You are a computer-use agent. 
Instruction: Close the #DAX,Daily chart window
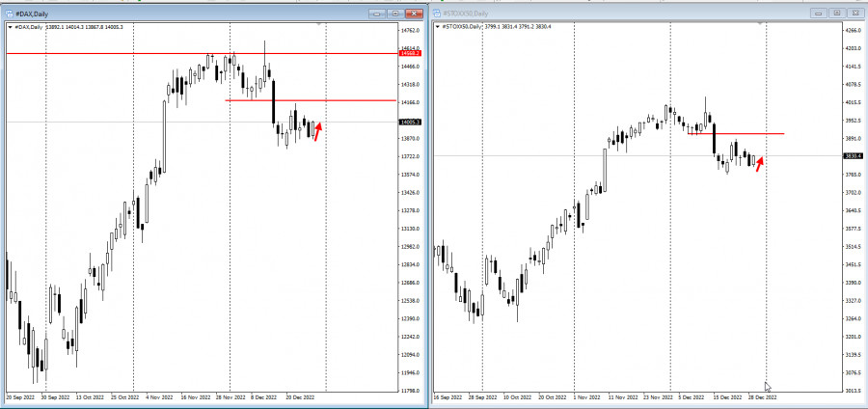(x=414, y=14)
